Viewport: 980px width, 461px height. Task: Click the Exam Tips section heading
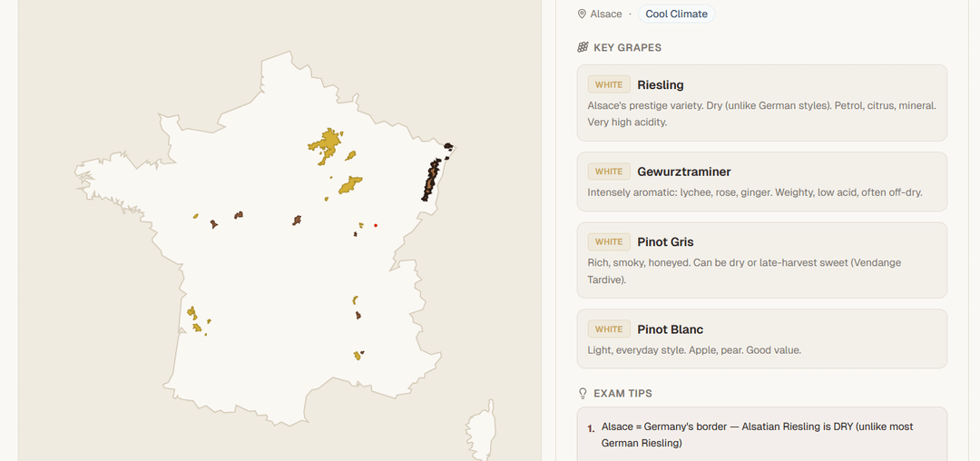tap(622, 394)
